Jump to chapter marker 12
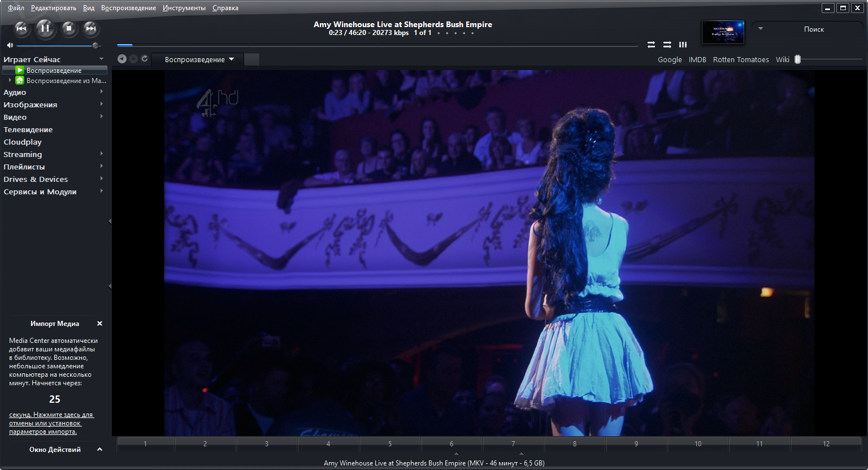868x470 pixels. [x=826, y=444]
